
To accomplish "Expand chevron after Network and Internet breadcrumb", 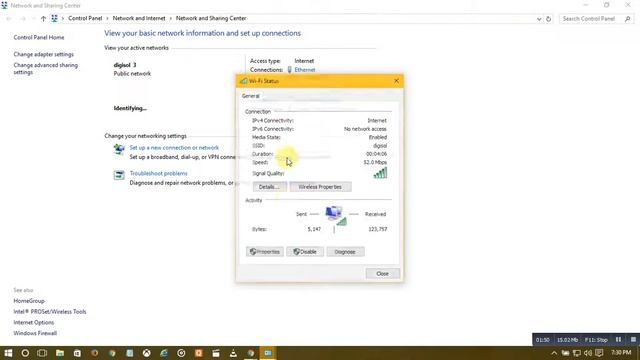I will click(171, 18).
